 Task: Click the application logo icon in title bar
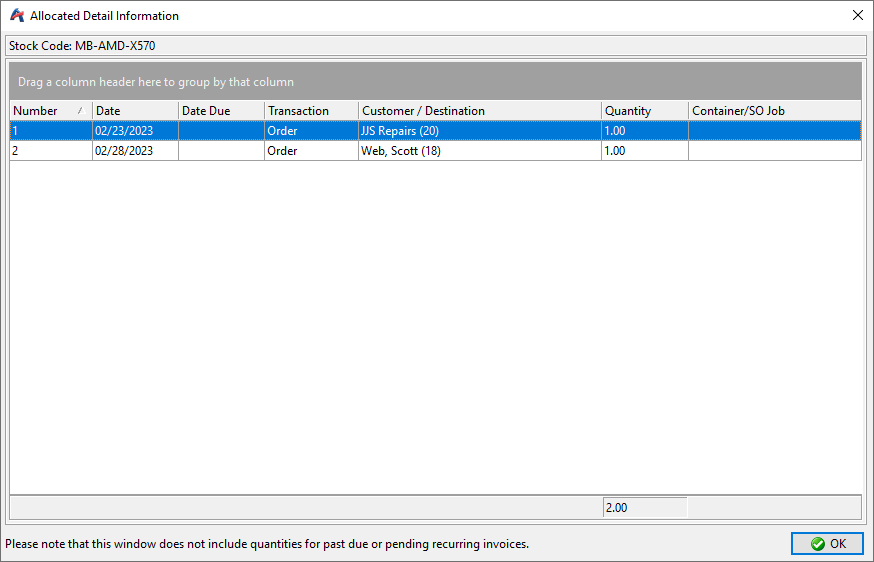click(16, 15)
